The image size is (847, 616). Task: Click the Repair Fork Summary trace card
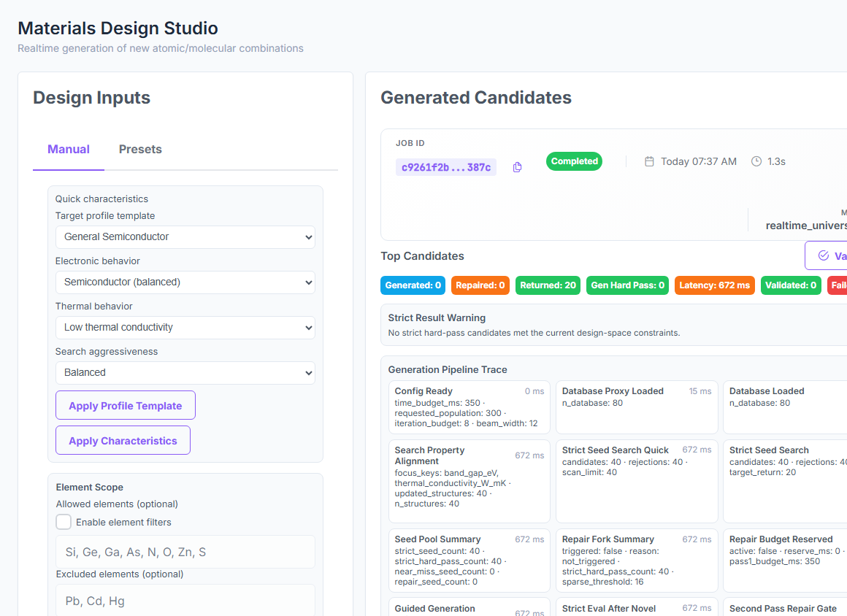point(637,561)
